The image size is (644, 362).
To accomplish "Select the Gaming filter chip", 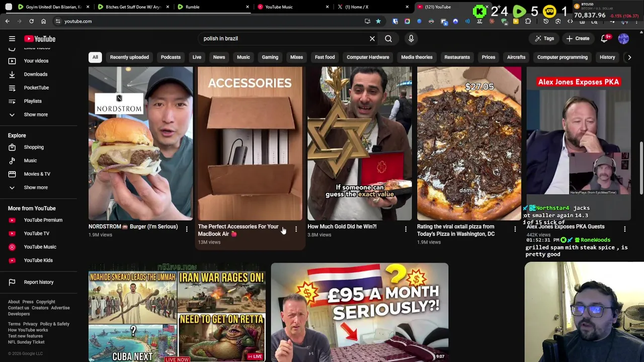I will click(270, 57).
